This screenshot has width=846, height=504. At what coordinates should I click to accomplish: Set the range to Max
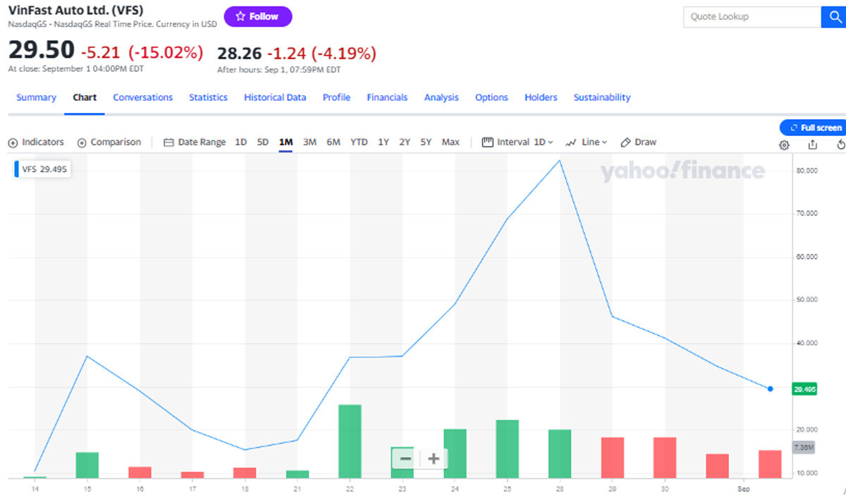[450, 142]
